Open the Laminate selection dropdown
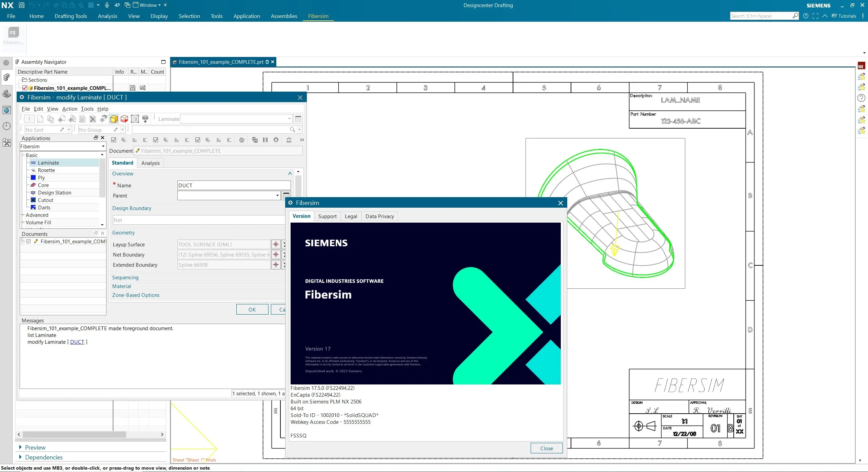868x472 pixels. pyautogui.click(x=289, y=119)
